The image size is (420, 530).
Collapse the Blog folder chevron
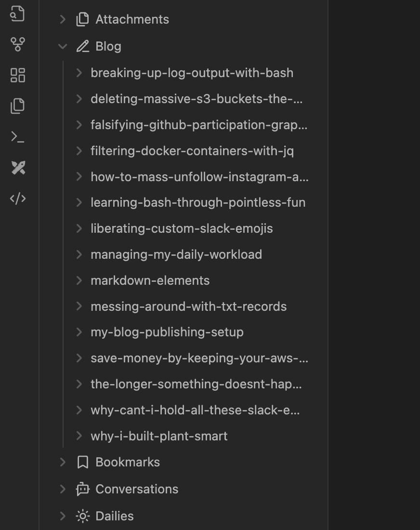63,46
